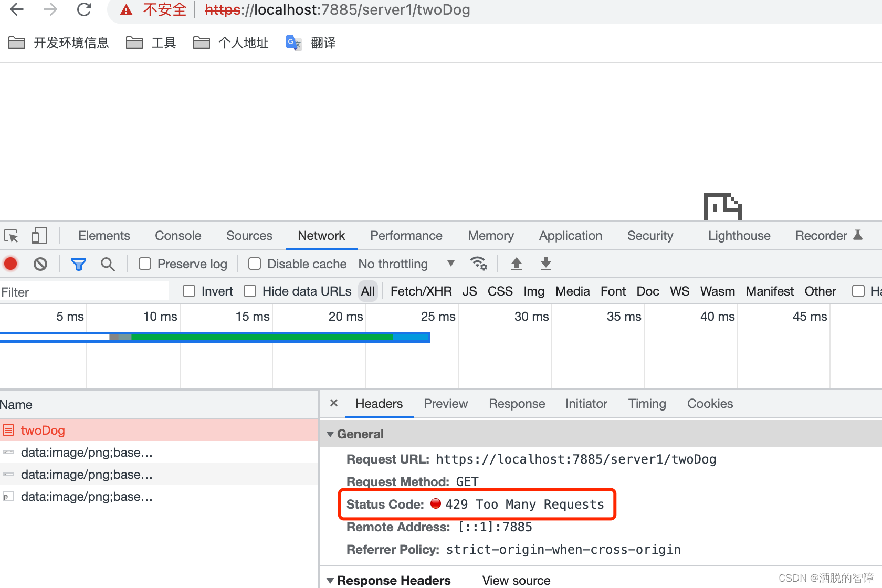Filter requests by Doc
Viewport: 882px width, 588px height.
click(648, 291)
